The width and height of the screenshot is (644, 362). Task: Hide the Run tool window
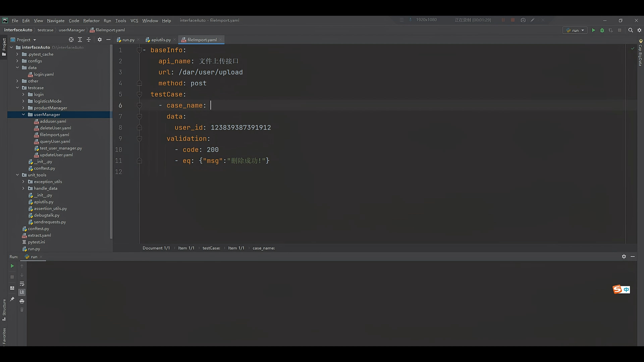[633, 256]
